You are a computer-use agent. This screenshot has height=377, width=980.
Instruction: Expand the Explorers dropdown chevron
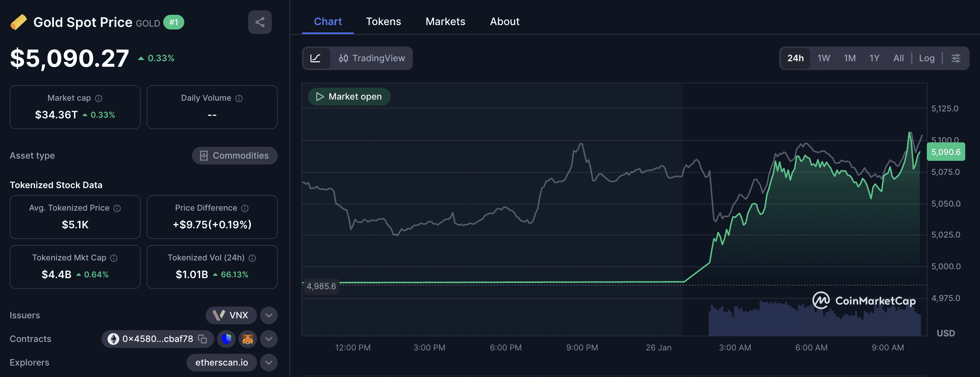click(268, 363)
